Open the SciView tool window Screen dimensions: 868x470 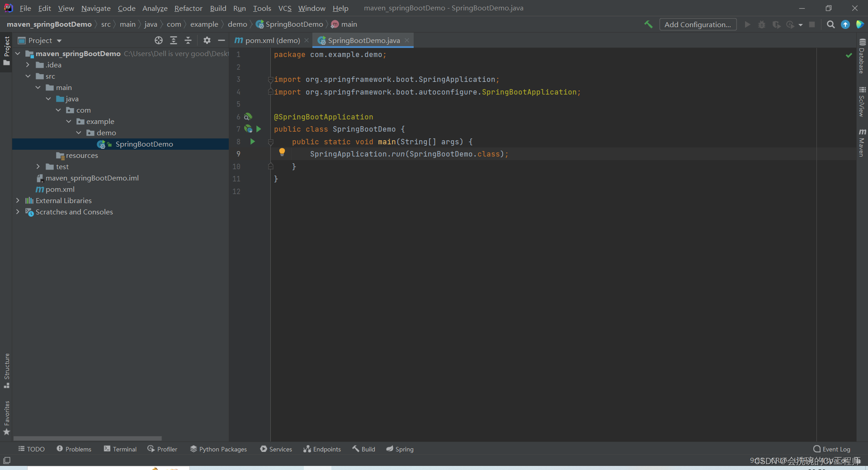click(862, 101)
